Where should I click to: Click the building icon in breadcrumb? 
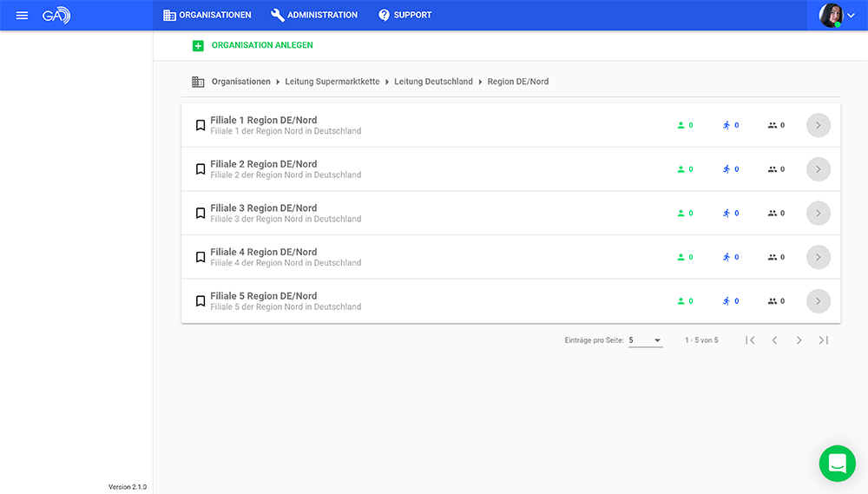[x=198, y=82]
